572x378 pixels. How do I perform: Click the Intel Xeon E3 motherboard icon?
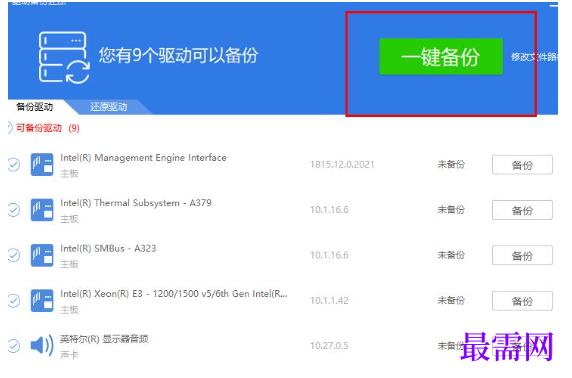click(42, 300)
